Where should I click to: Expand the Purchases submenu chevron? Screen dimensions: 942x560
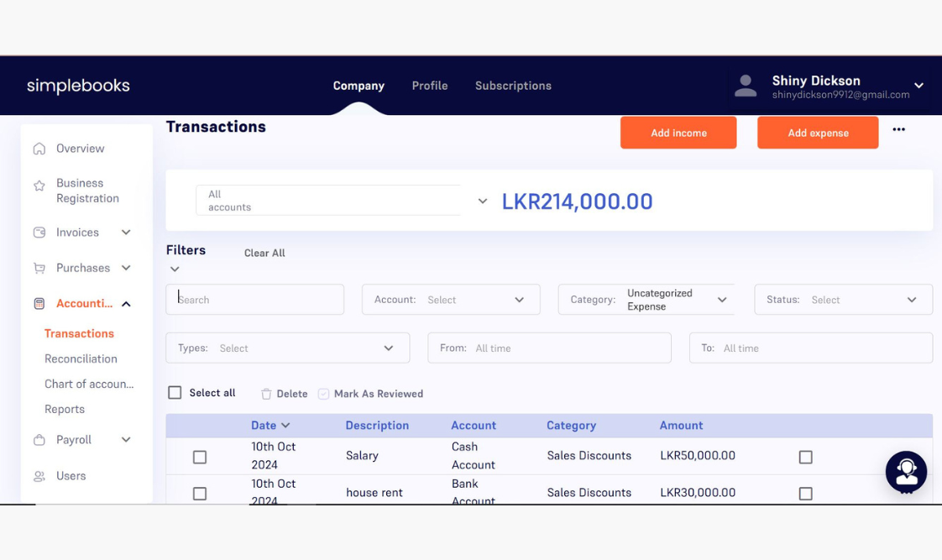click(x=126, y=267)
